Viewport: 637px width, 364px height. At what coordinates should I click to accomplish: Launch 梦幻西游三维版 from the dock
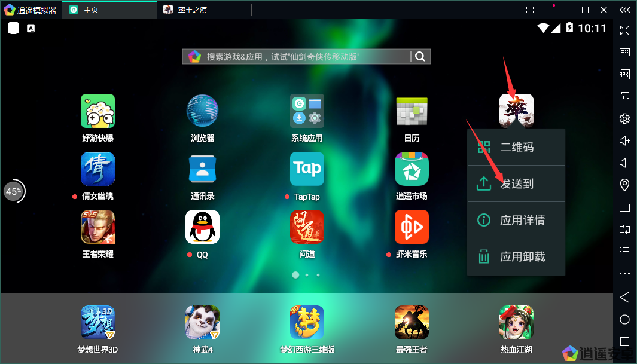click(307, 322)
